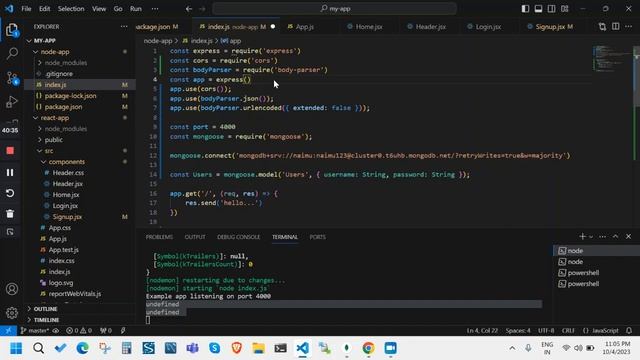The image size is (640, 360).
Task: Open Explorer views and more actions menu
Action: 124,27
